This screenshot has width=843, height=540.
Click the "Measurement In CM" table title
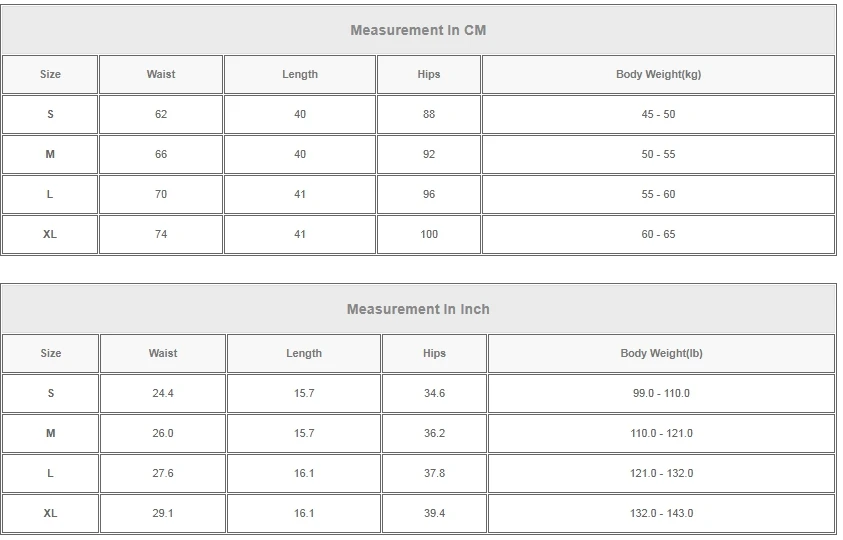pyautogui.click(x=418, y=30)
